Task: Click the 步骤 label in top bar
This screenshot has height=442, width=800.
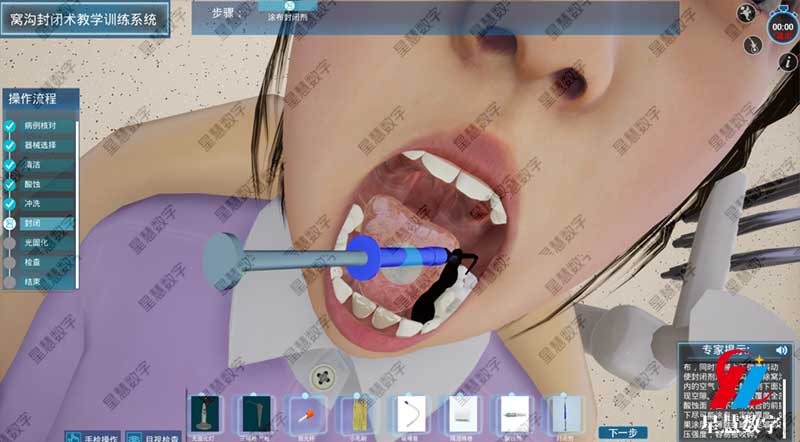Action: pyautogui.click(x=226, y=14)
